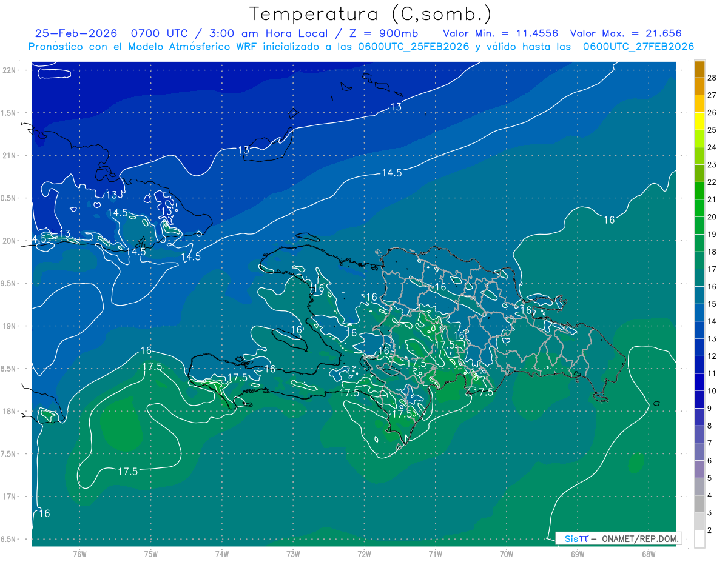The width and height of the screenshot is (728, 562).
Task: Pick the orange swatch between 27 and 28
Action: 699,86
